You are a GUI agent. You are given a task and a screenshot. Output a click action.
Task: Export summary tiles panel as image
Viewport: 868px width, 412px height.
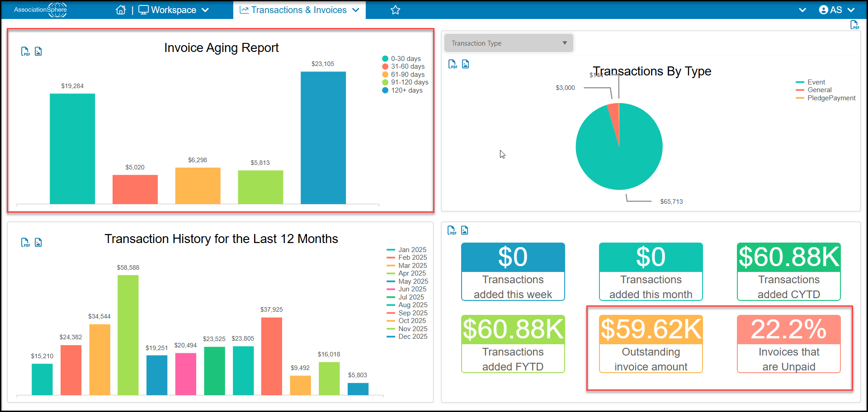465,230
